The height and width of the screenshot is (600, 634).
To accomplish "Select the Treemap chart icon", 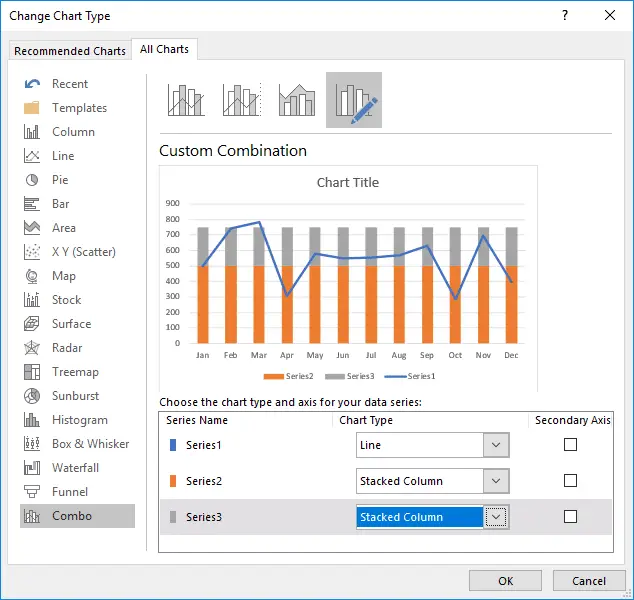I will (32, 372).
